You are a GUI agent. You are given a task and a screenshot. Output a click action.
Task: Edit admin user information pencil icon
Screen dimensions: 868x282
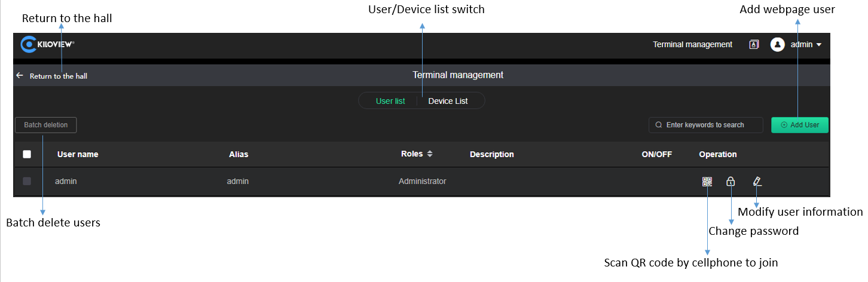click(x=757, y=182)
